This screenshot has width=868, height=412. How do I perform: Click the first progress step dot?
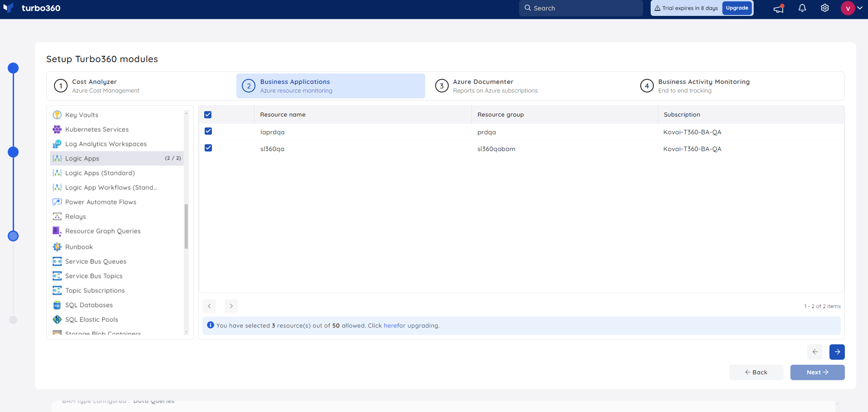[13, 68]
